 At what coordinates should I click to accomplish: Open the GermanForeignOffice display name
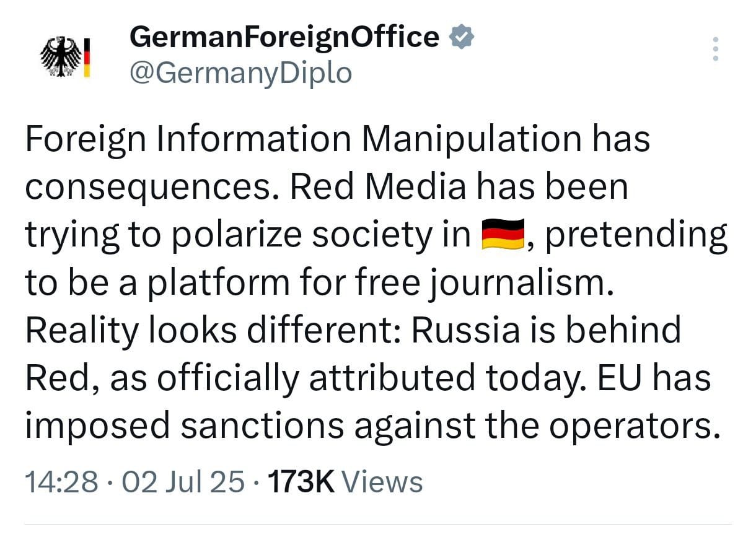284,38
